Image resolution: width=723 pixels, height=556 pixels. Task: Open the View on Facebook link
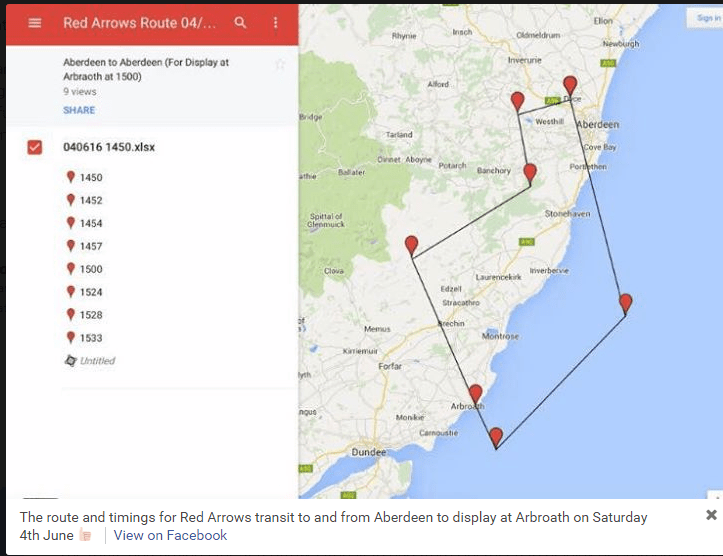click(170, 535)
